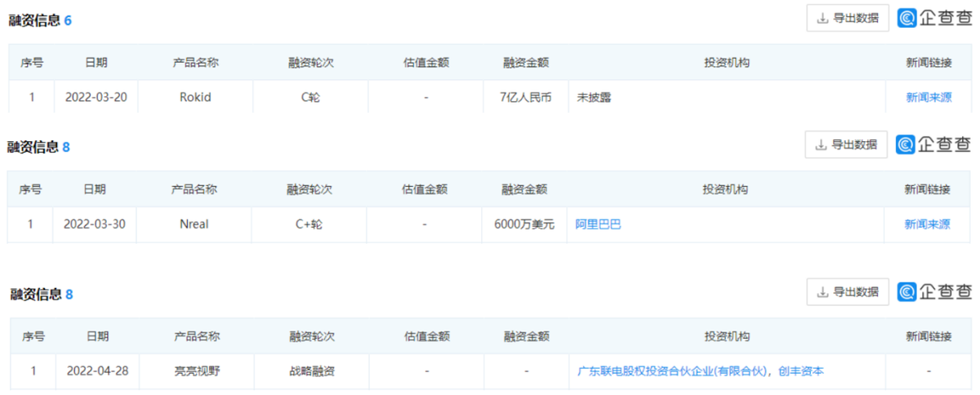The width and height of the screenshot is (980, 395).
Task: Click 估值金额 header in Nreal table
Action: pyautogui.click(x=425, y=189)
